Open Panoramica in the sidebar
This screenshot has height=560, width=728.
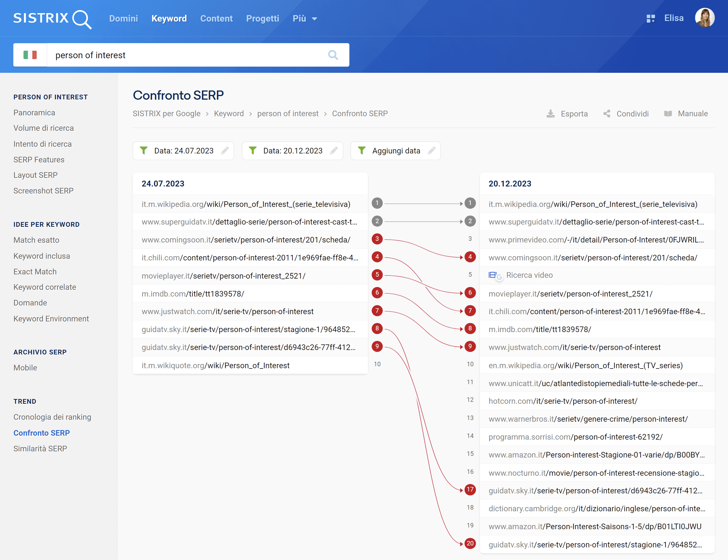pyautogui.click(x=34, y=113)
